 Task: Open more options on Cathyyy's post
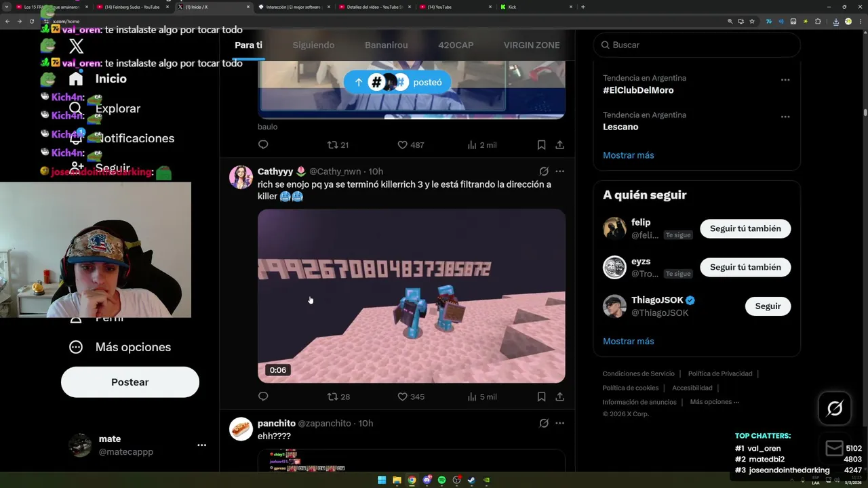[x=560, y=171]
